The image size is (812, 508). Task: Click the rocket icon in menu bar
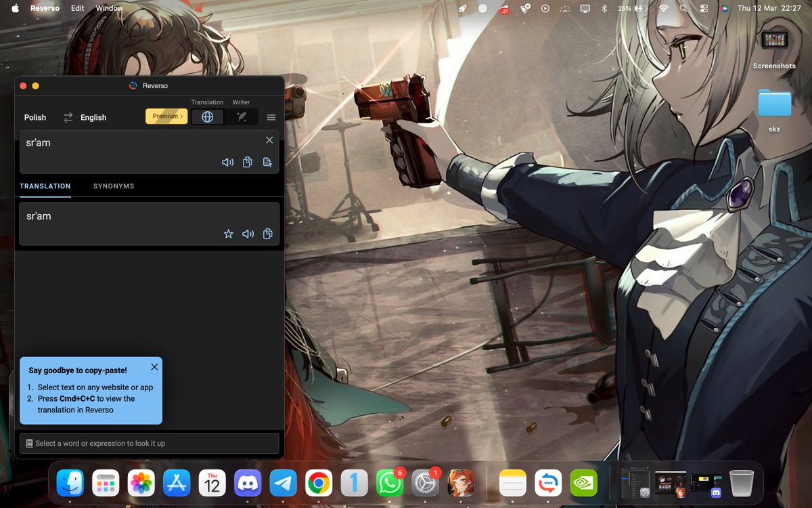point(462,8)
